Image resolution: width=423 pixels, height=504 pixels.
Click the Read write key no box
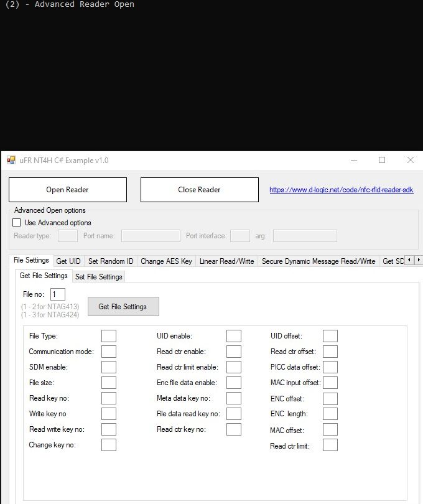point(109,429)
